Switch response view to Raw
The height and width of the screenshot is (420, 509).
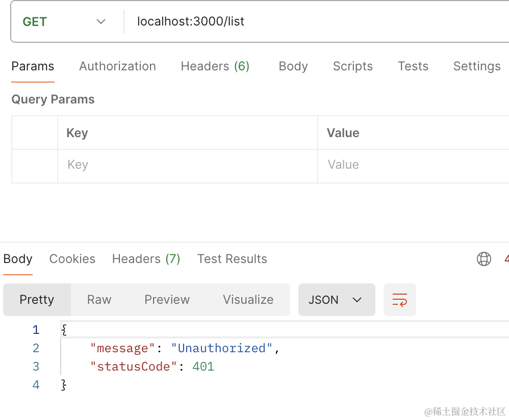pyautogui.click(x=99, y=300)
